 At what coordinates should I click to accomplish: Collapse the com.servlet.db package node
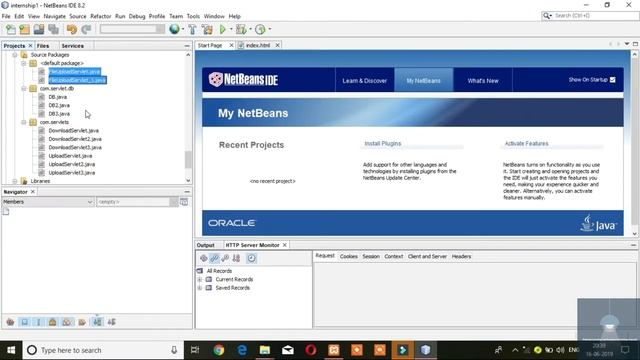24,89
